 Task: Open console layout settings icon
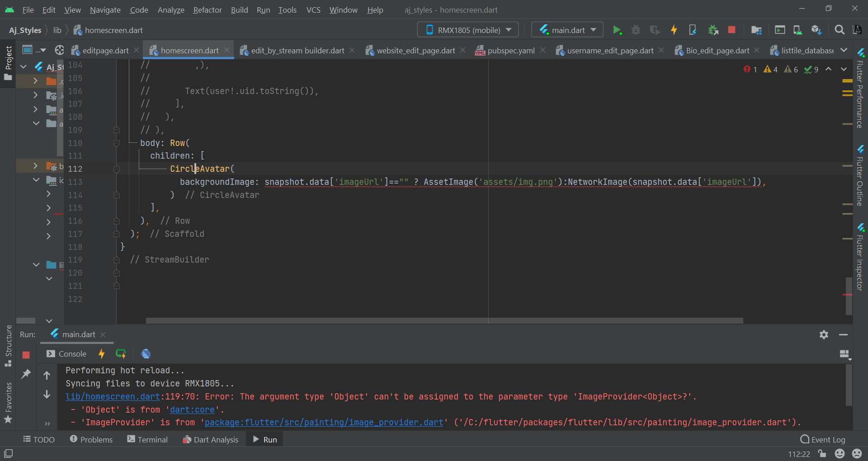(x=844, y=354)
